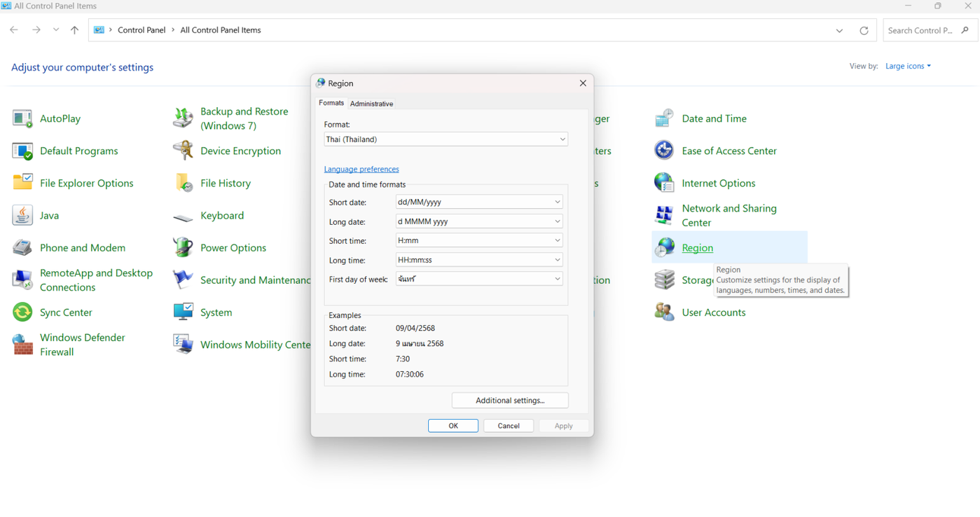Click the Phone and Modem label

click(83, 248)
